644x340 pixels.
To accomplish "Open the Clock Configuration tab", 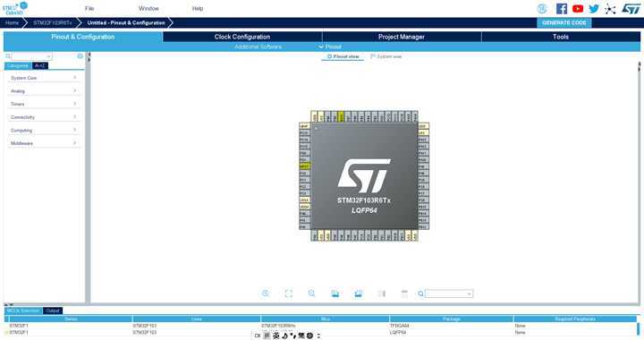I will pos(242,37).
